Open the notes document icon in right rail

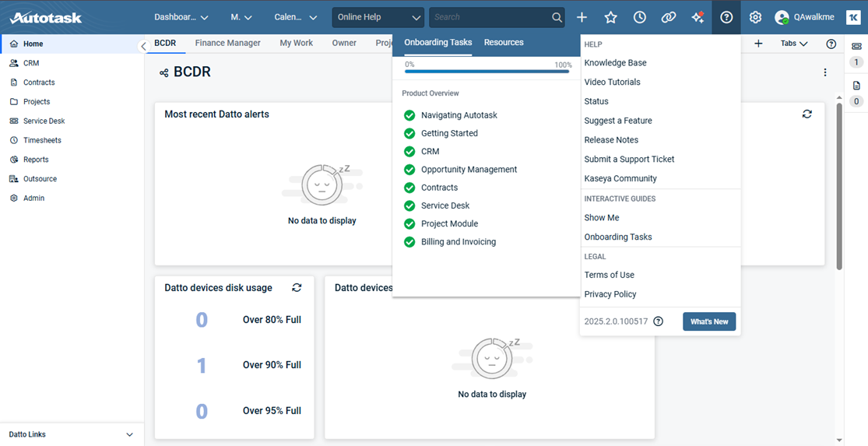click(856, 85)
